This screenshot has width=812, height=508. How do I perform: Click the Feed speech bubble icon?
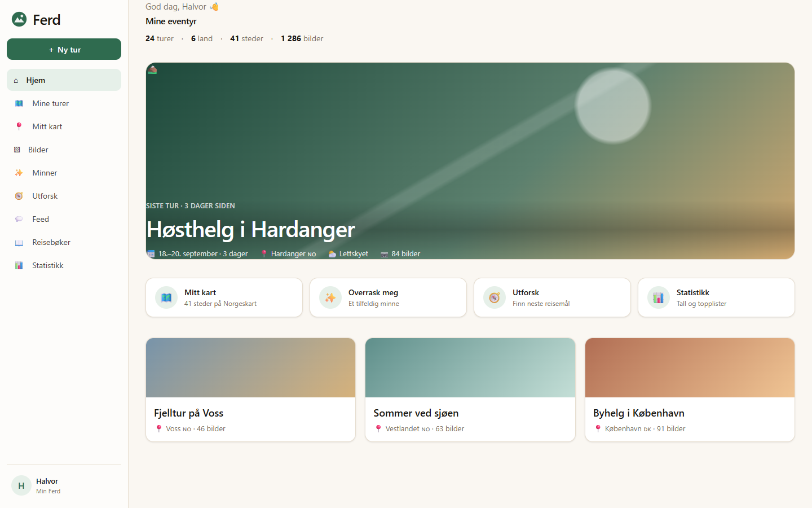(19, 219)
